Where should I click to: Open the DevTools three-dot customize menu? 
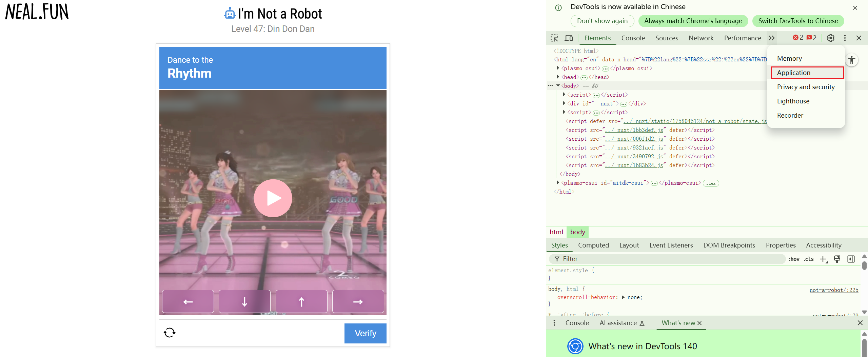[845, 38]
